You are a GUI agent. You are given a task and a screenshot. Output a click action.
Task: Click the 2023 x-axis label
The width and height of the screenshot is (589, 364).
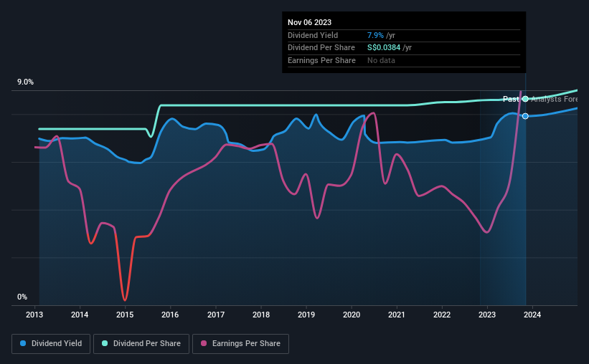487,315
